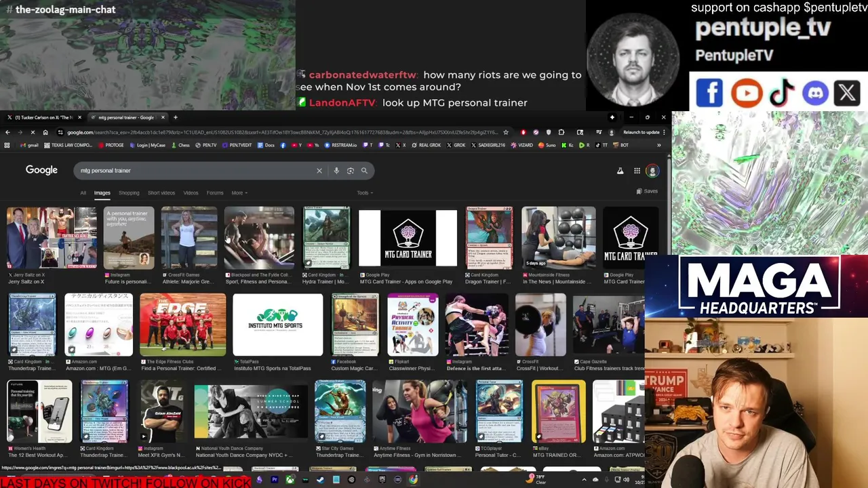Open Search Labs flask icon
Image resolution: width=868 pixels, height=488 pixels.
620,171
